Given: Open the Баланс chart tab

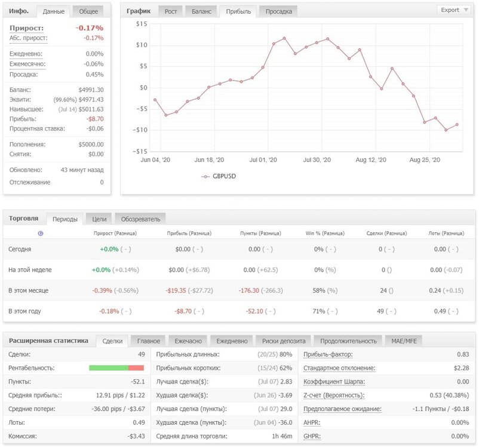Looking at the screenshot, I should [201, 11].
